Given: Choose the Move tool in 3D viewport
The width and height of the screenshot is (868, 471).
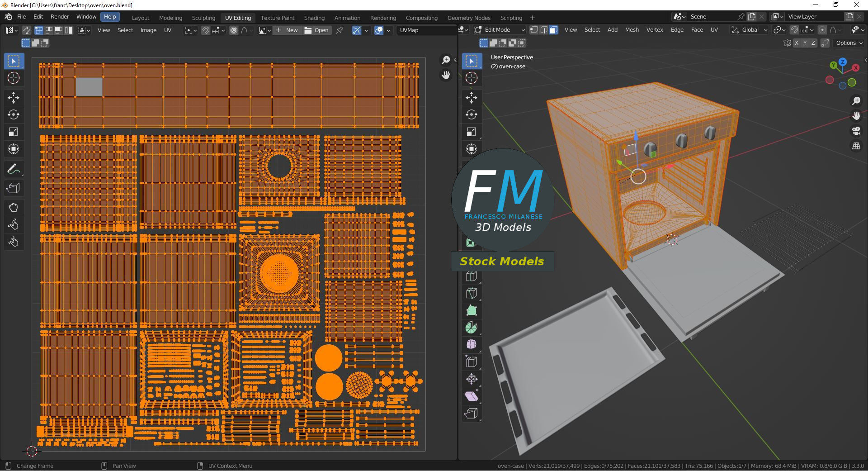Looking at the screenshot, I should coord(472,98).
